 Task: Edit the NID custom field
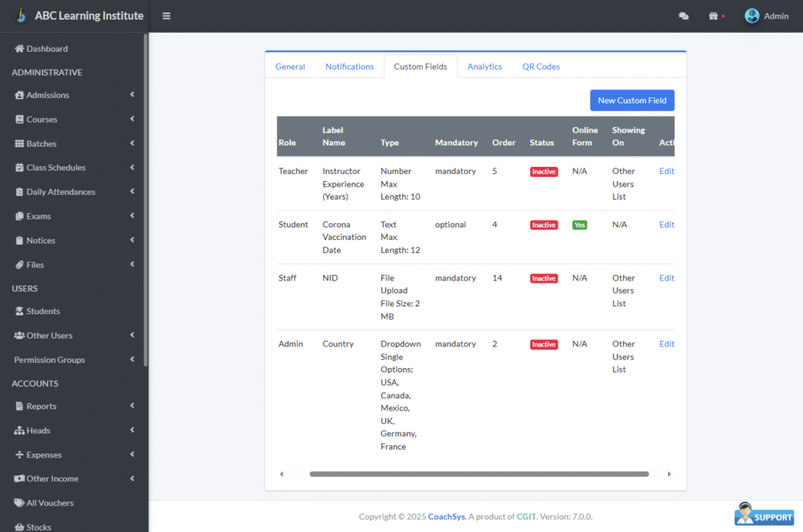click(666, 277)
